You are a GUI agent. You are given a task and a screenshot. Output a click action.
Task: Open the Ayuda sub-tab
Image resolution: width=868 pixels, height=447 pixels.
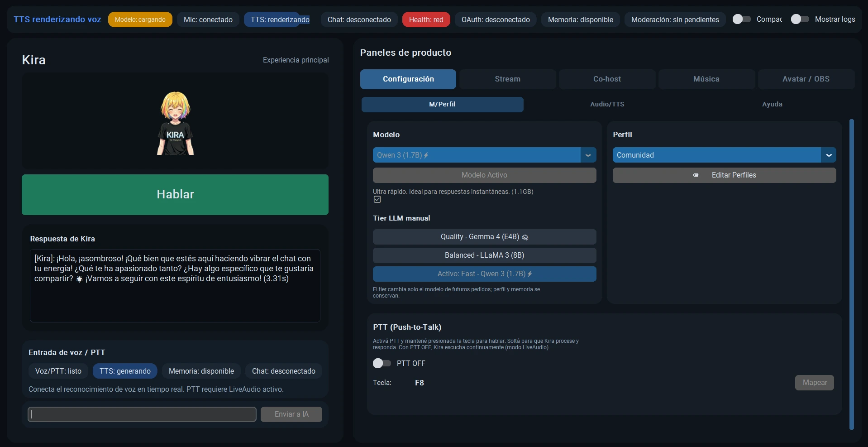772,104
